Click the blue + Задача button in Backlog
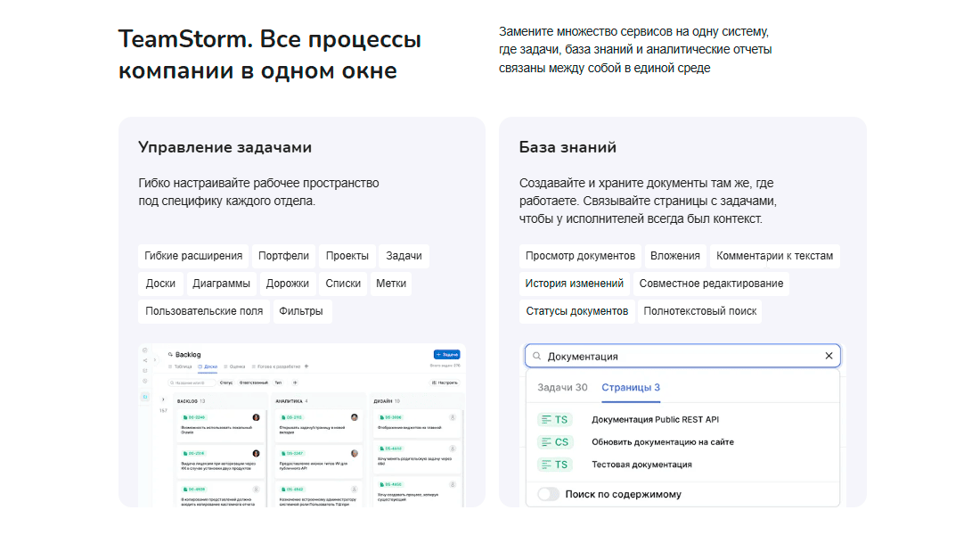 (x=447, y=354)
